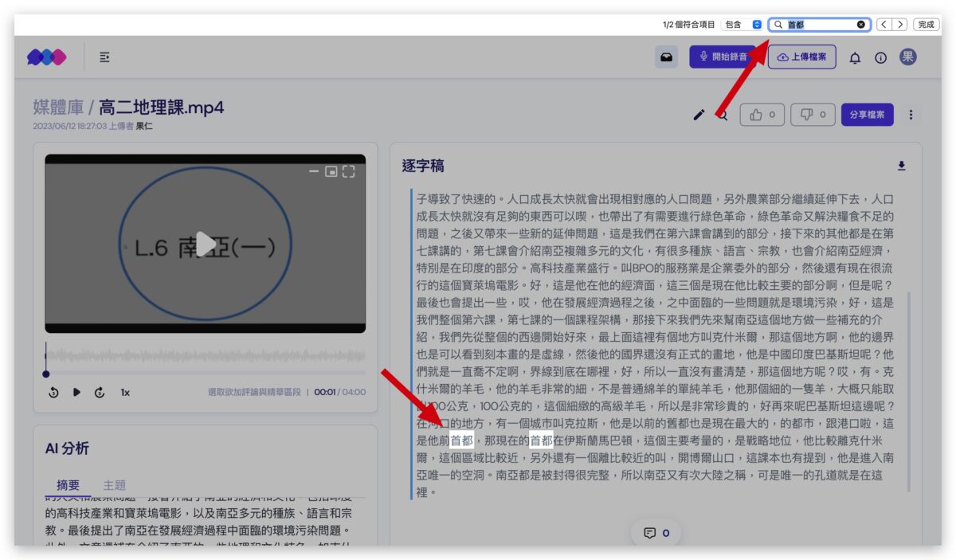
Task: Click the find field containing 首都
Action: (x=819, y=25)
